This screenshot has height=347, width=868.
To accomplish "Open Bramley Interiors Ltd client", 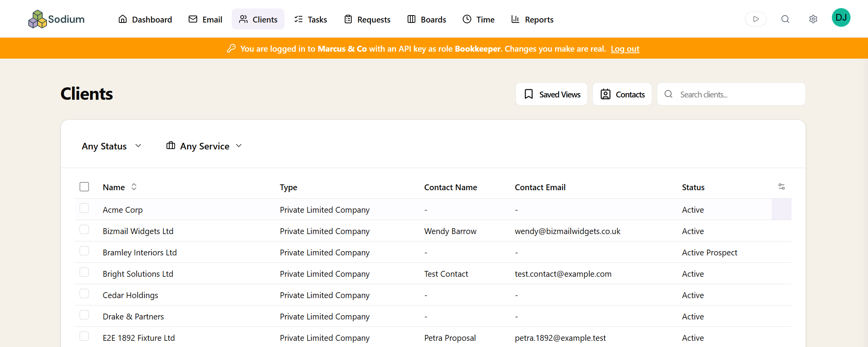I will (x=140, y=252).
